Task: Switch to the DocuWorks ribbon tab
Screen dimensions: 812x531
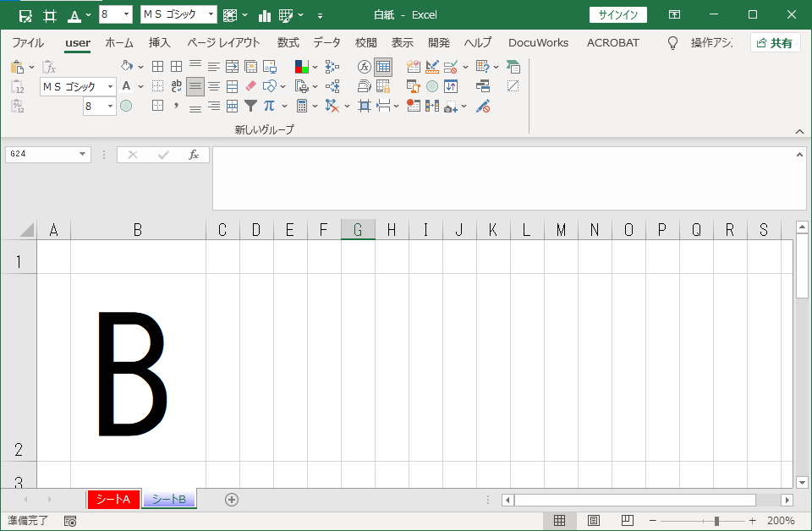Action: [538, 43]
